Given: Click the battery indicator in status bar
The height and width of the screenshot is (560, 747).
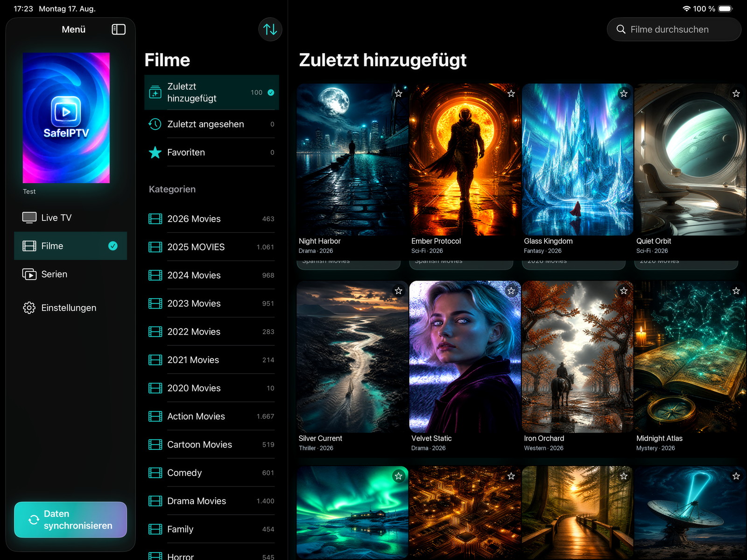Looking at the screenshot, I should 726,8.
